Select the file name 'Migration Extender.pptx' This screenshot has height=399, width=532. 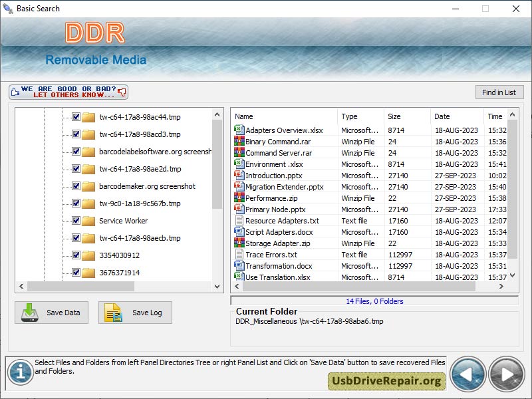[285, 187]
